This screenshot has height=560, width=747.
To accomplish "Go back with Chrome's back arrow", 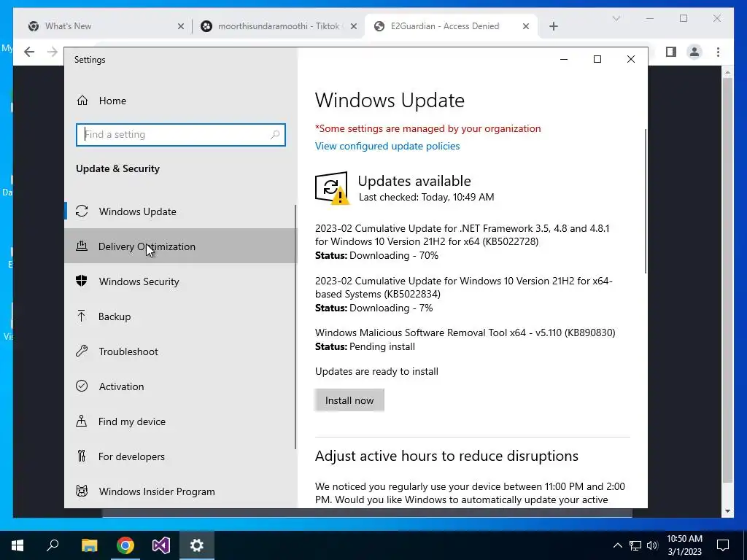I will point(29,52).
